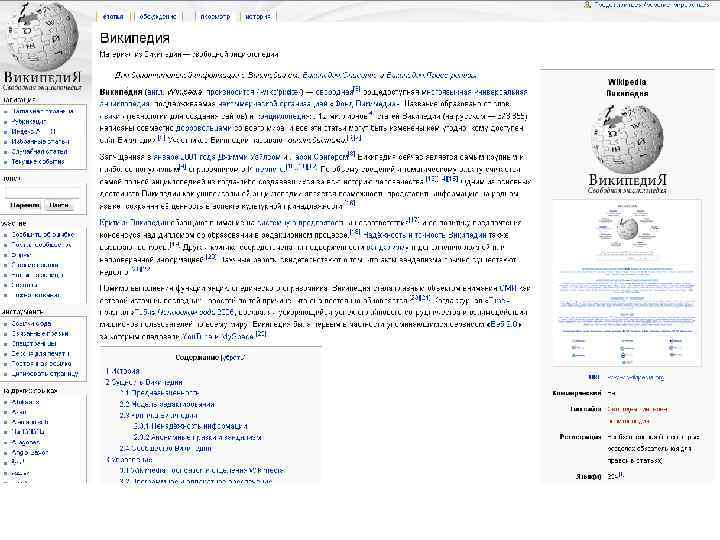
Task: Open Связанные правки in the tools box
Action: (40, 334)
